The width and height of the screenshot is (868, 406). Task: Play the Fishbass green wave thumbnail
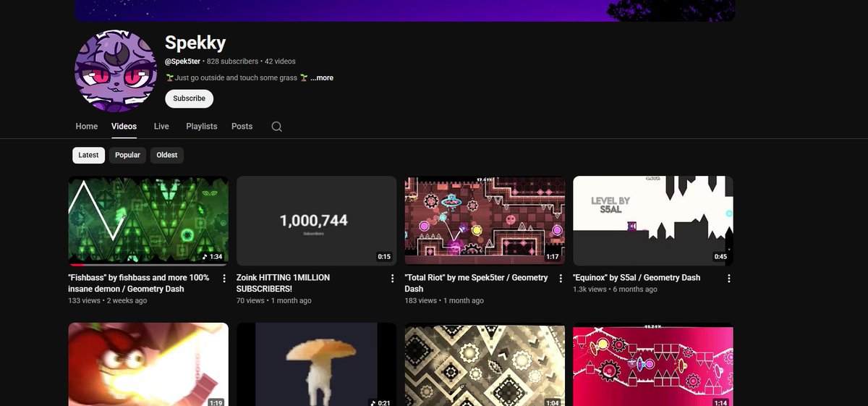(148, 221)
